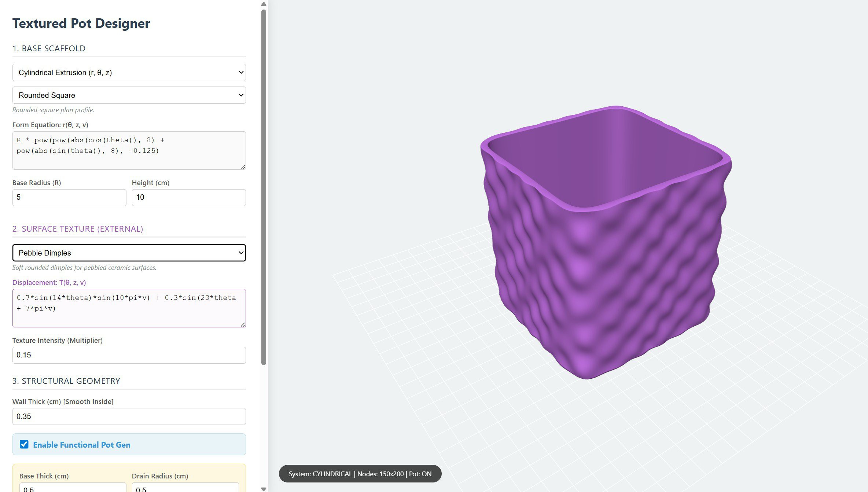Click the Height (cm) input field

click(x=188, y=198)
